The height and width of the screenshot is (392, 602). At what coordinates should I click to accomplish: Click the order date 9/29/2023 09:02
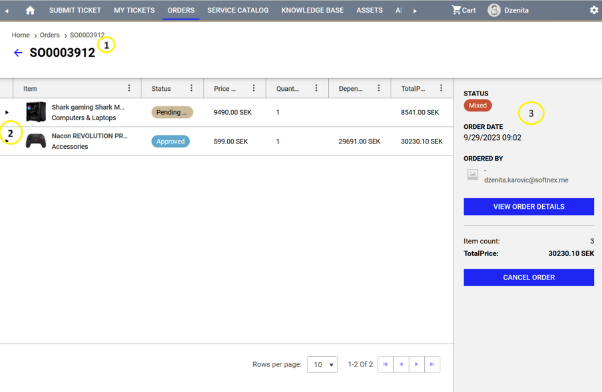pos(492,137)
